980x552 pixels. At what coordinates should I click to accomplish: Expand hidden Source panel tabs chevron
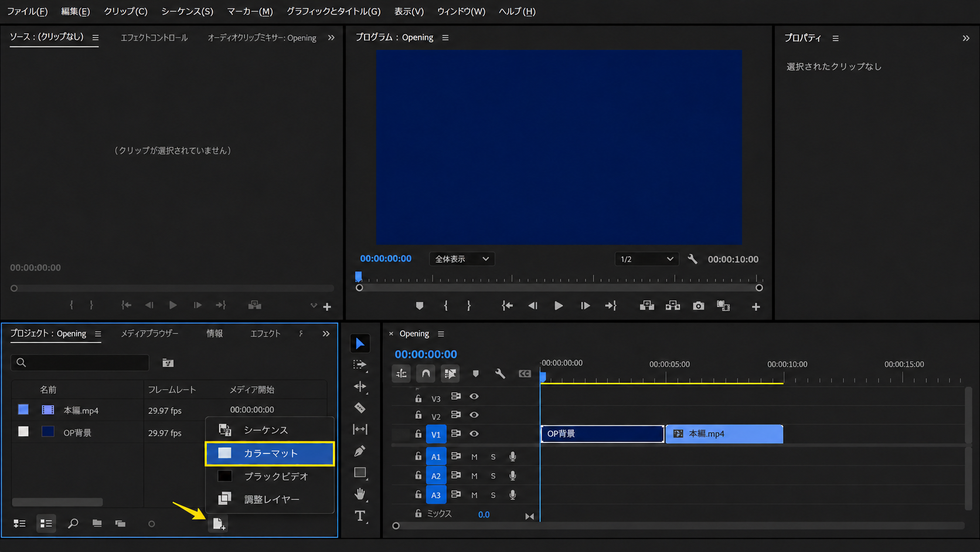(331, 38)
